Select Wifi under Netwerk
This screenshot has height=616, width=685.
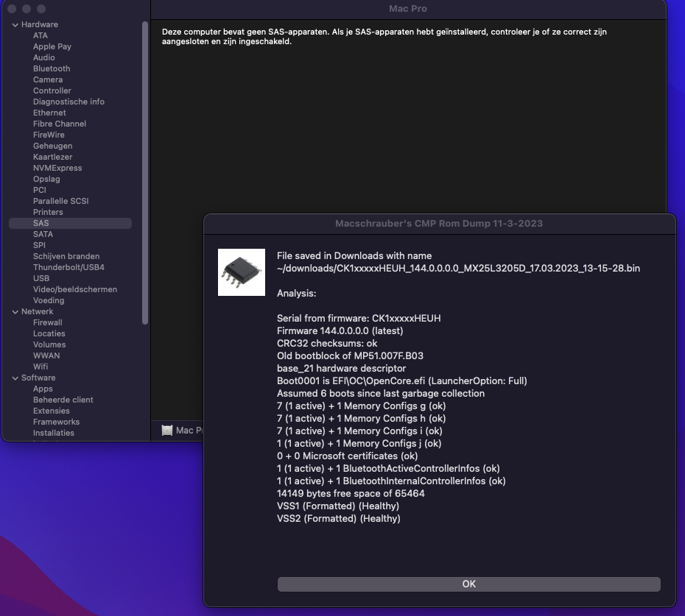click(41, 367)
